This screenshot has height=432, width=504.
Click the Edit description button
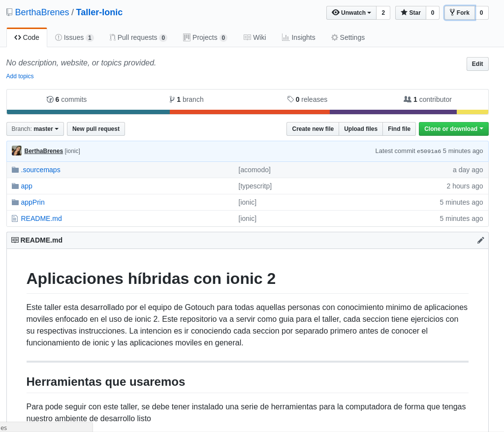(477, 64)
